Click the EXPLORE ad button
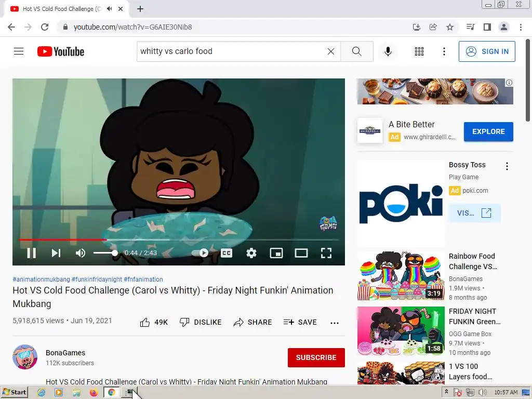This screenshot has height=399, width=532. (488, 131)
